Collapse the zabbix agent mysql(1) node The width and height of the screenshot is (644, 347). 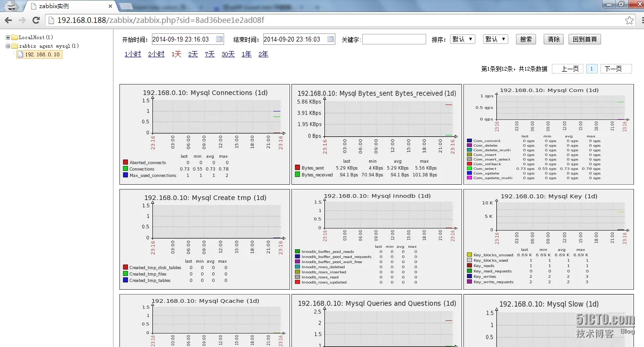(x=8, y=46)
